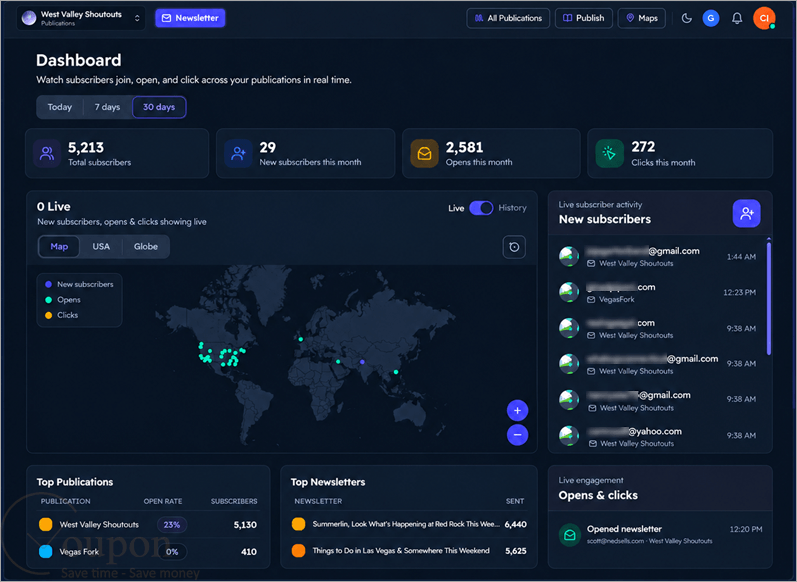Click the avatar of the 1:44 AM subscriber
Screen dimensions: 797x582
[569, 256]
